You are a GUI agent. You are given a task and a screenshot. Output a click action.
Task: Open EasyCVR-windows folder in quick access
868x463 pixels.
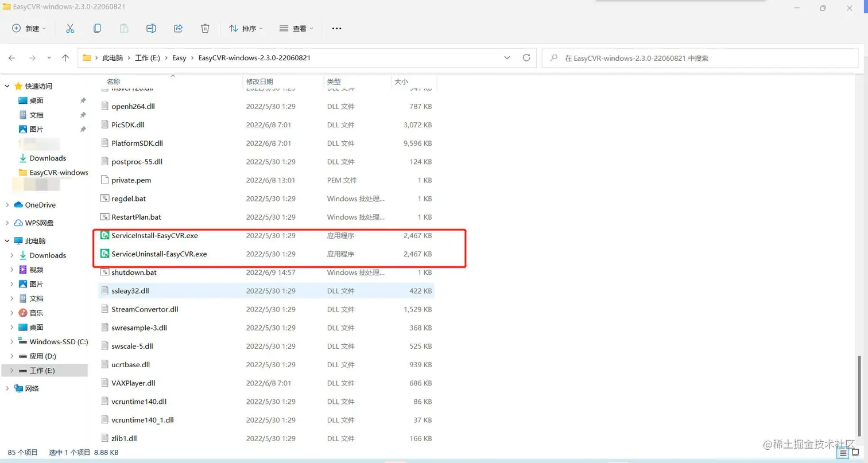click(53, 172)
